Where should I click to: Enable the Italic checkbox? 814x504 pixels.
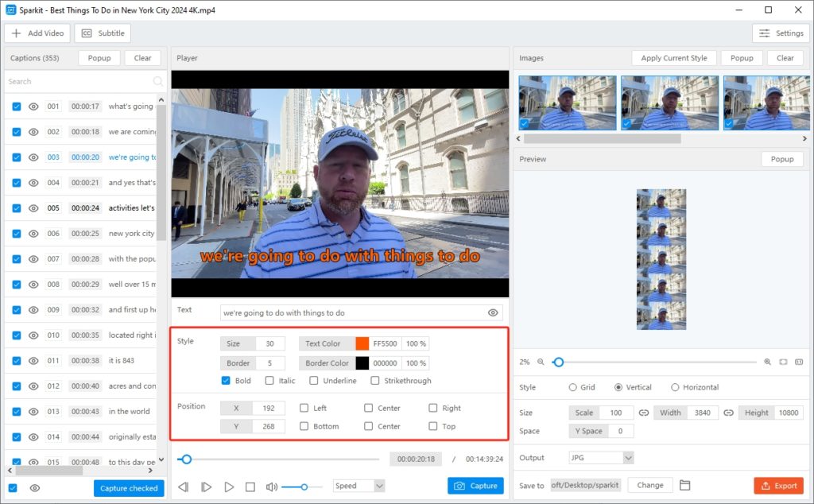coord(269,381)
